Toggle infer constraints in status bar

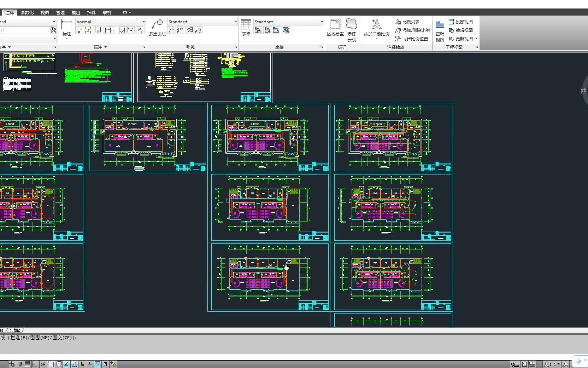point(12,364)
